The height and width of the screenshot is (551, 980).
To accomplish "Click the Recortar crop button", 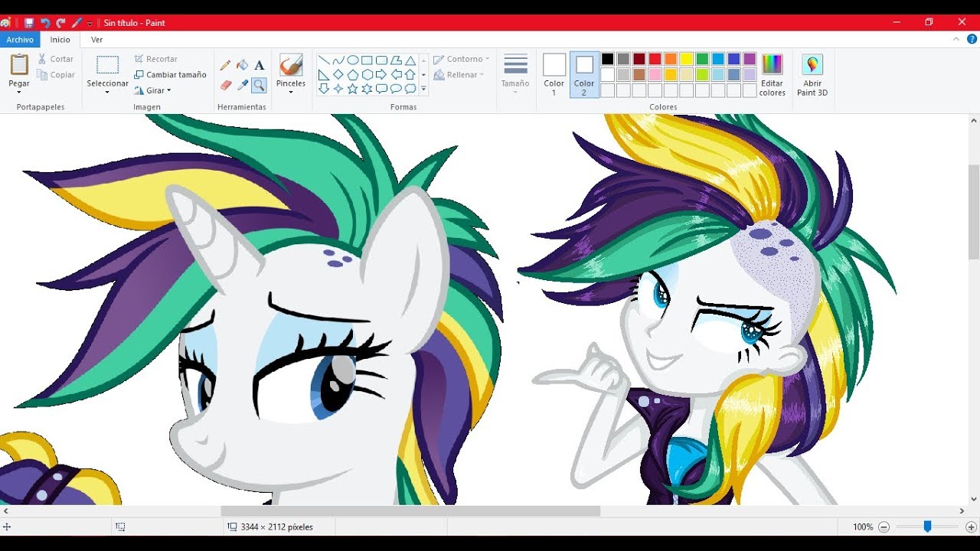I will pos(155,59).
